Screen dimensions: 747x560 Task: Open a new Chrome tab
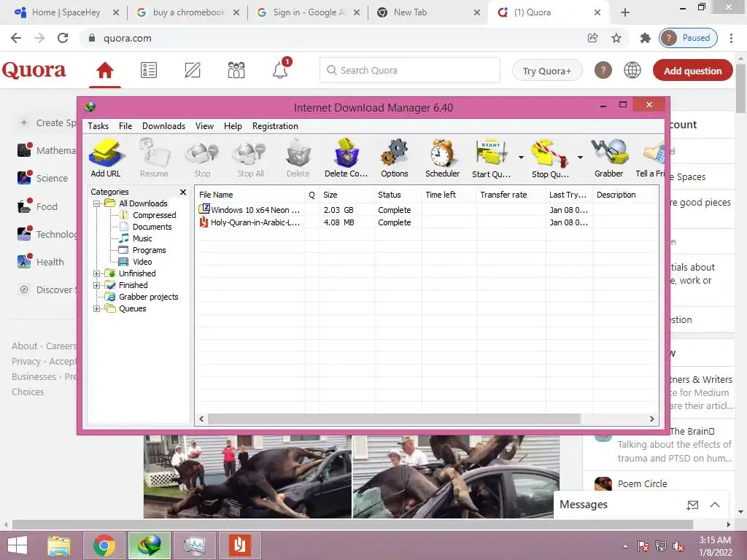(x=625, y=12)
